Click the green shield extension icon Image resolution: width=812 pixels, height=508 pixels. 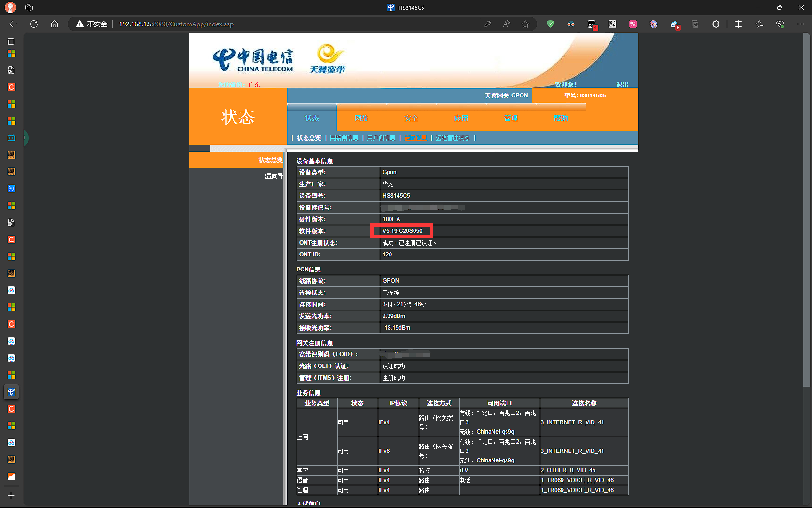(550, 24)
